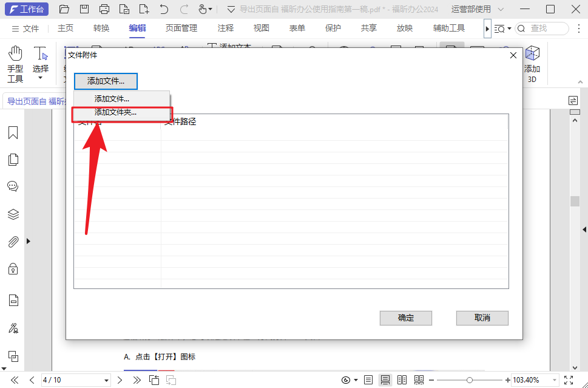Viewport: 588px width, 388px height.
Task: Open the layers panel icon
Action: 13,214
